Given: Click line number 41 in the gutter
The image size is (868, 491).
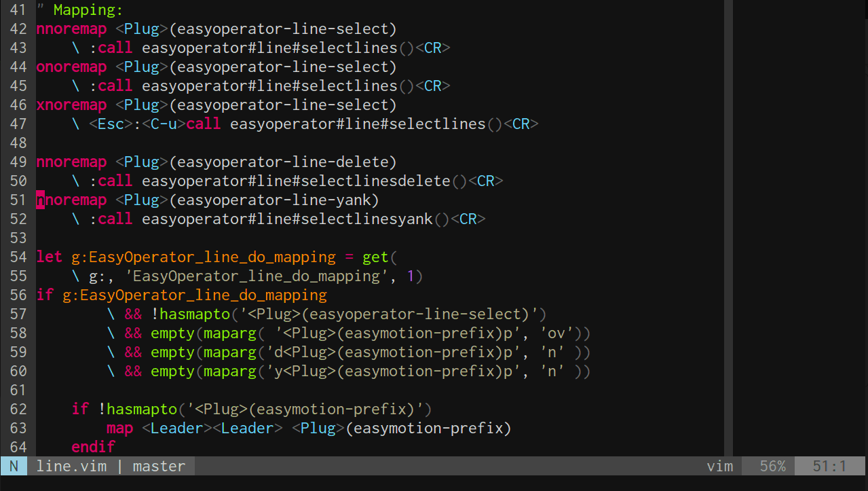Looking at the screenshot, I should pyautogui.click(x=18, y=10).
